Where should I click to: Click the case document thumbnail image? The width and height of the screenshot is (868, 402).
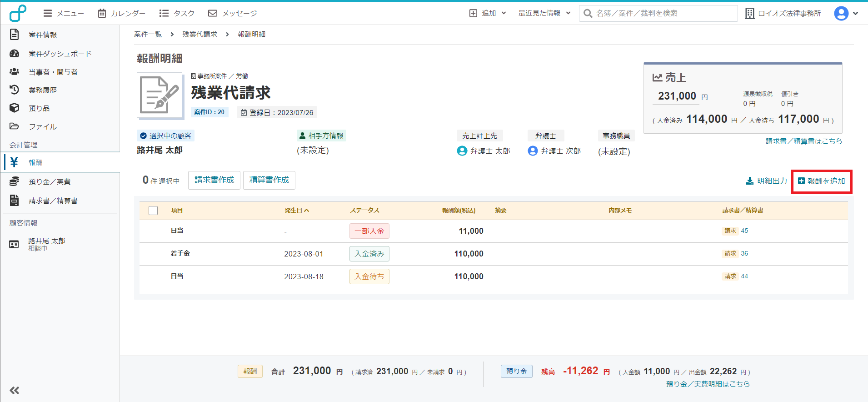point(160,95)
